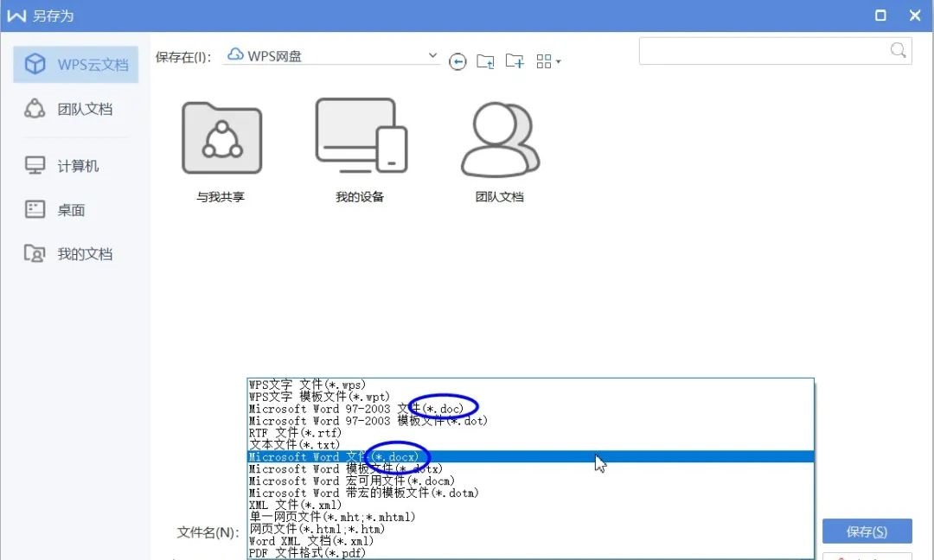
Task: Open the 我的设备 item
Action: coord(360,151)
